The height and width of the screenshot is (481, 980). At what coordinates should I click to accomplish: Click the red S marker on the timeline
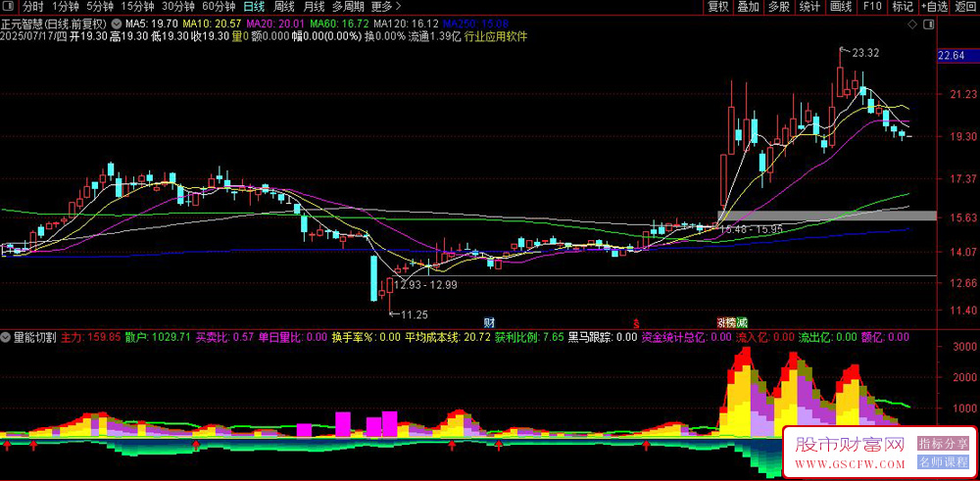[636, 323]
